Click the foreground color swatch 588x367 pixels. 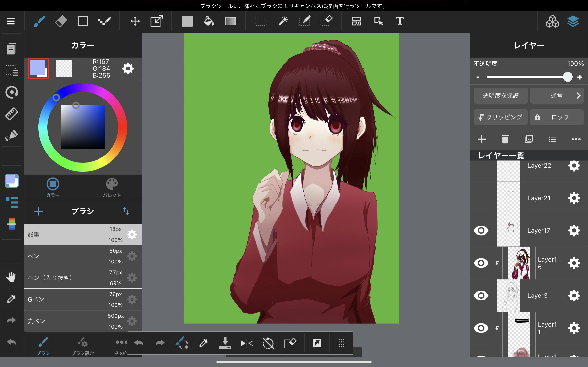[x=37, y=68]
